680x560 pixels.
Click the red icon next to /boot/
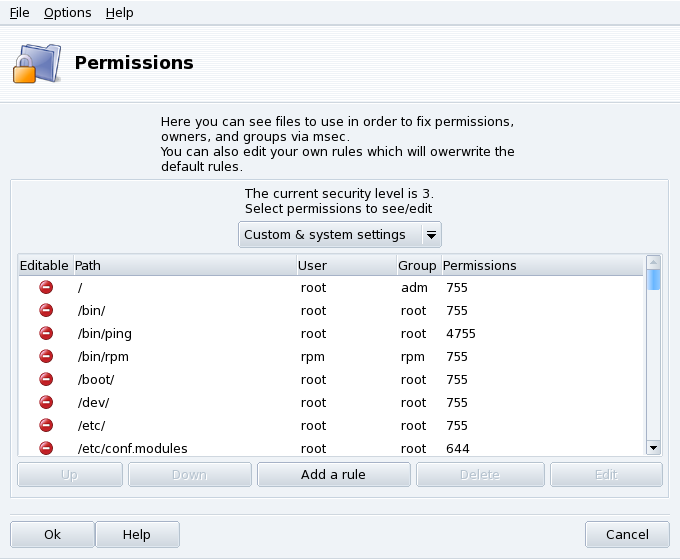click(46, 379)
